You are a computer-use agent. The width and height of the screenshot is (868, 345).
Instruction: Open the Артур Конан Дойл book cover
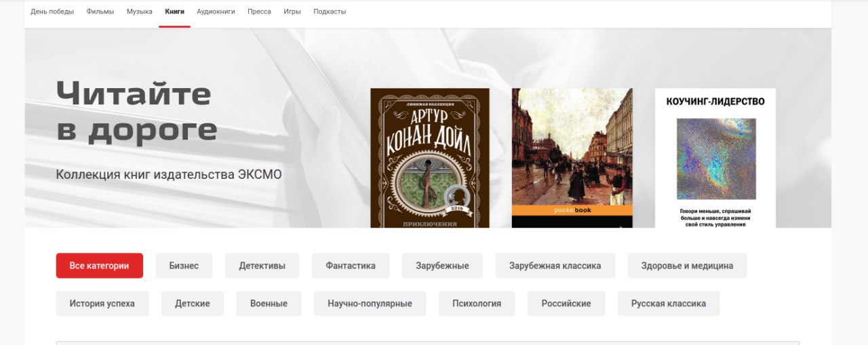430,158
